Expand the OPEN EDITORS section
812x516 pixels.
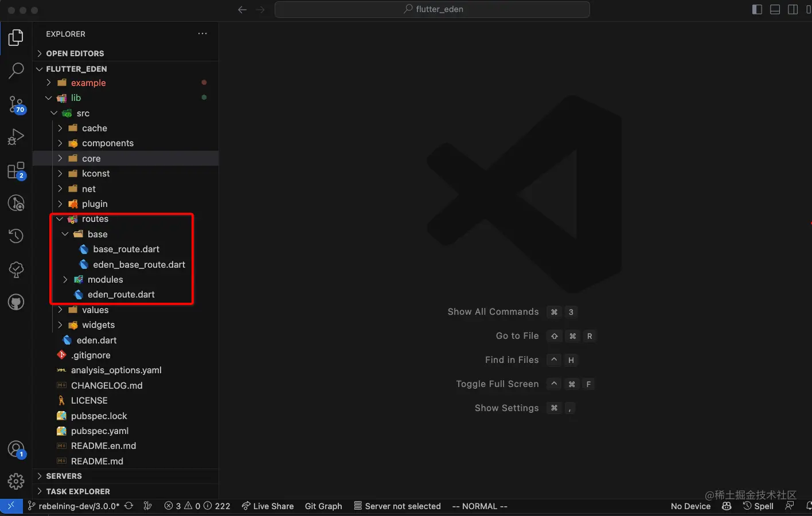point(126,53)
